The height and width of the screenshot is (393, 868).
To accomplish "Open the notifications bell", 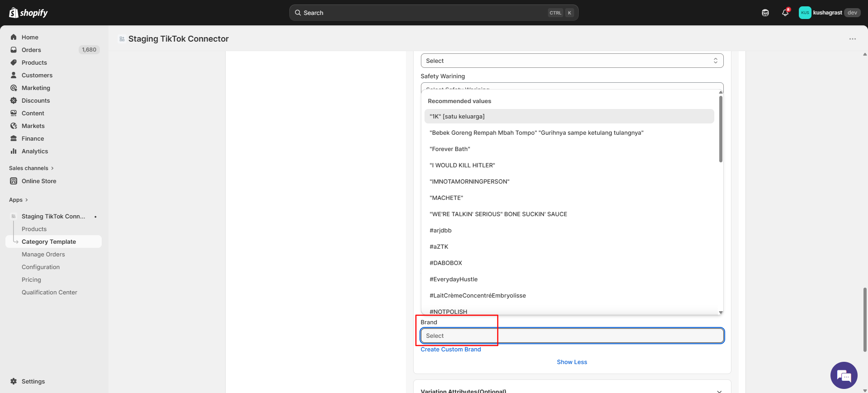I will 785,13.
